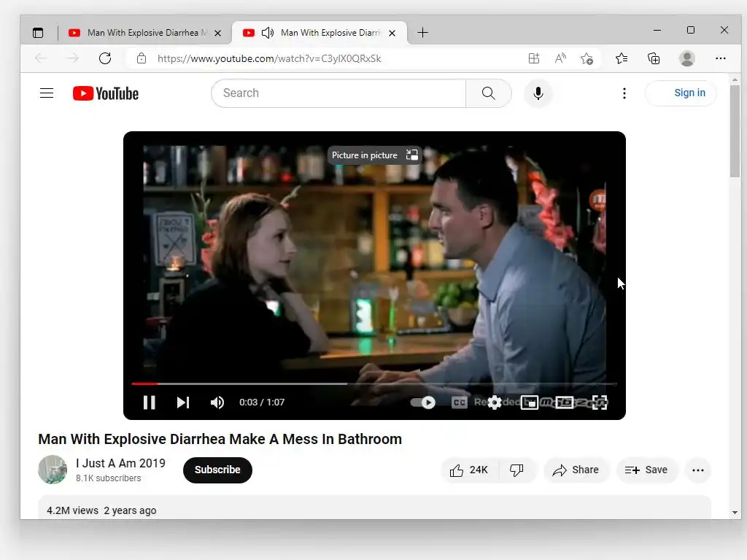Screen dimensions: 747x560
Task: Open the Collections panel
Action: (x=654, y=58)
